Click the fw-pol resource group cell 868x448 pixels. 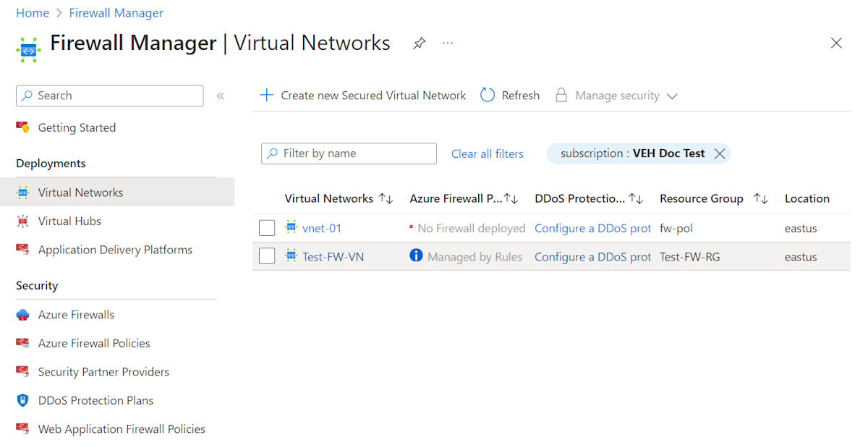pyautogui.click(x=676, y=228)
